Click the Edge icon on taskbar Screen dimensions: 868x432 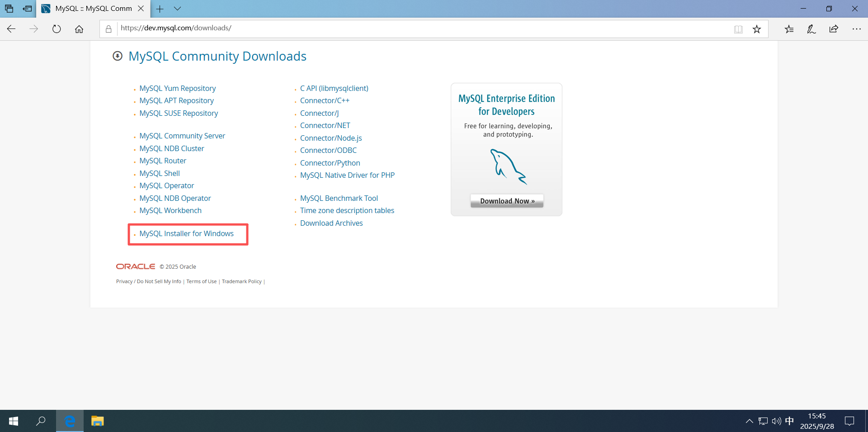[70, 421]
